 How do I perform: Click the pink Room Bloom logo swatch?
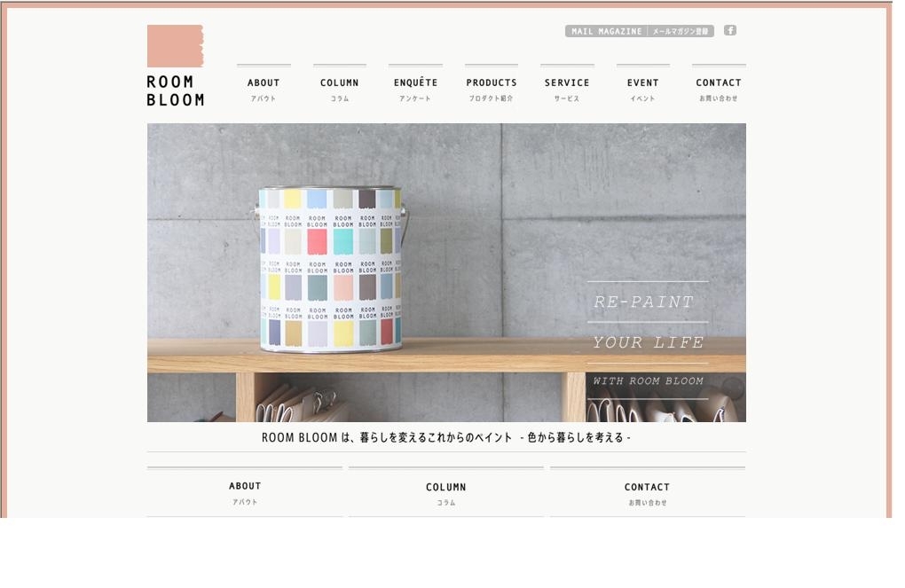[x=175, y=46]
